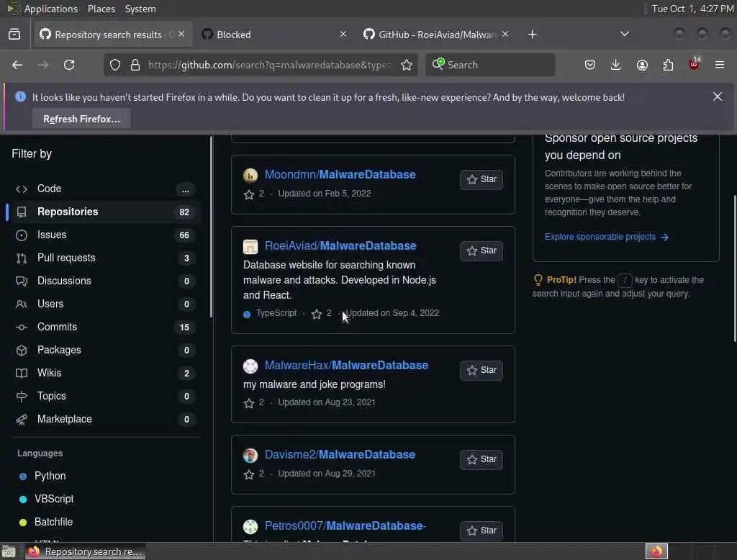Click the site lock padlock icon
737x560 pixels.
pos(135,65)
